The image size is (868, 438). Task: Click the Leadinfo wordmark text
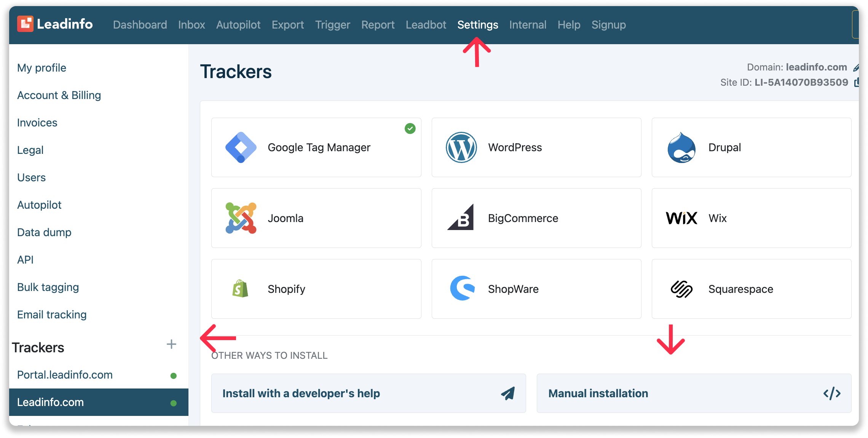coord(65,24)
